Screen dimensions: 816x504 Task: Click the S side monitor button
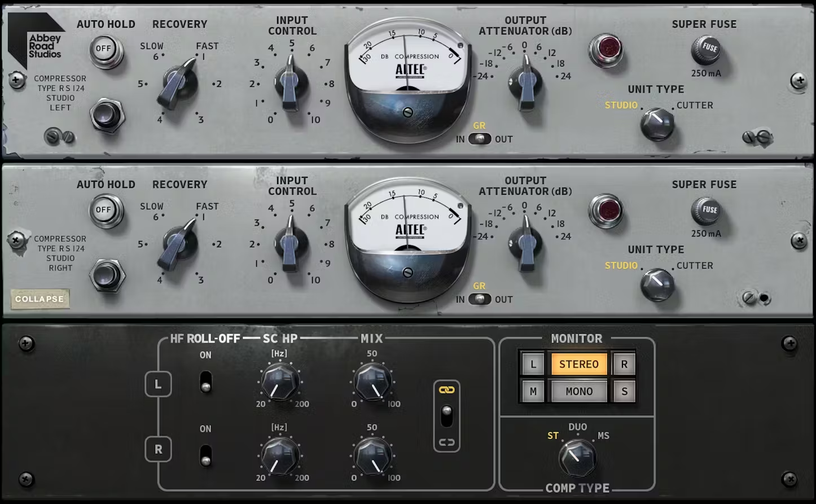click(624, 392)
